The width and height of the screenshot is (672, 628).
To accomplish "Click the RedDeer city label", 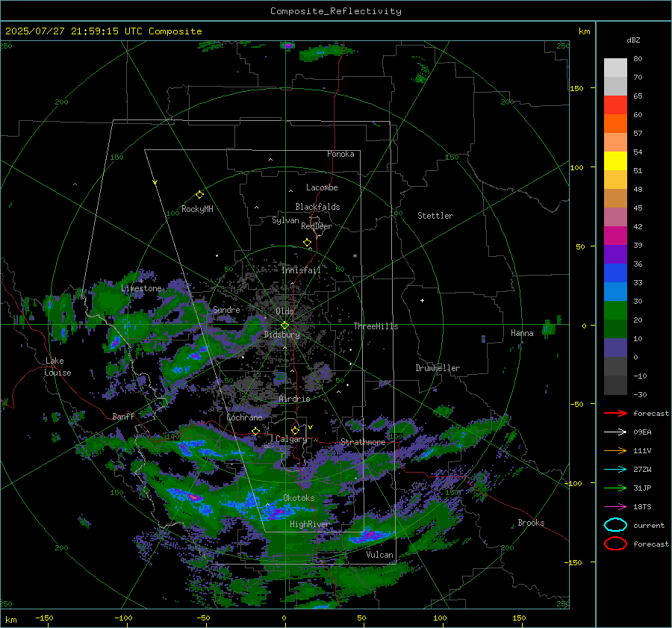I will click(x=317, y=226).
